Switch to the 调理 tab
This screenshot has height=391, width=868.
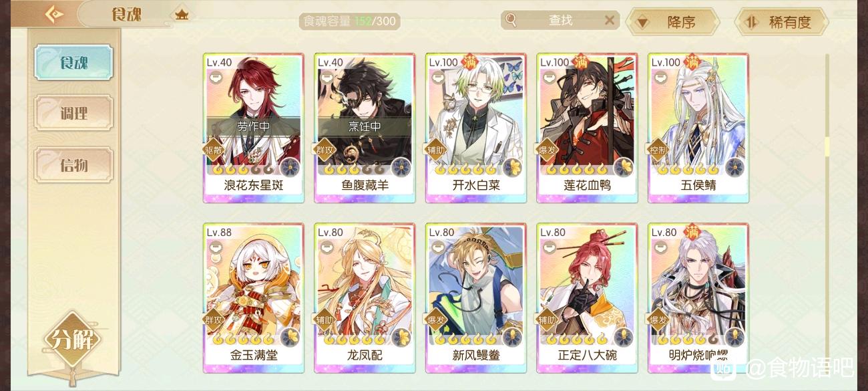tap(73, 114)
